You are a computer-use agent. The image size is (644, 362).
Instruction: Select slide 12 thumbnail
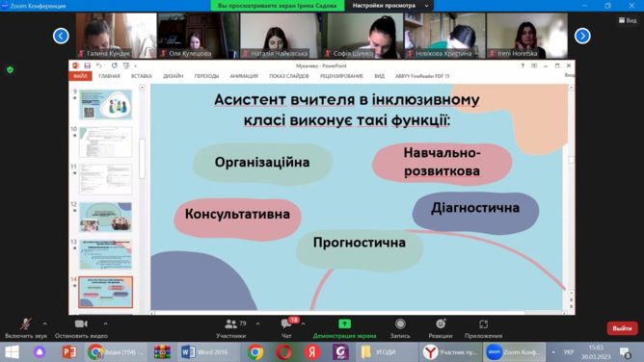(105, 217)
